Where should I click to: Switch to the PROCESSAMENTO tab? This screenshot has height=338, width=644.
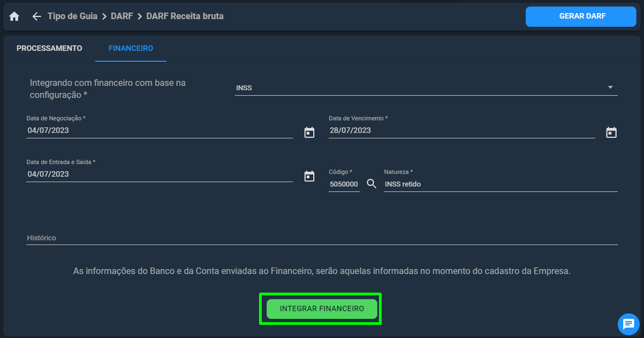point(49,48)
